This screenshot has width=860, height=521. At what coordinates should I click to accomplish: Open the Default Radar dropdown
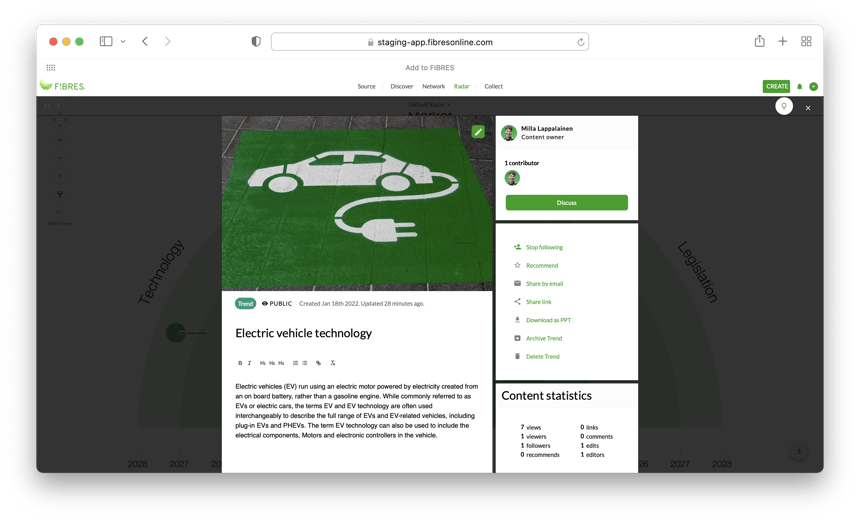click(x=429, y=104)
